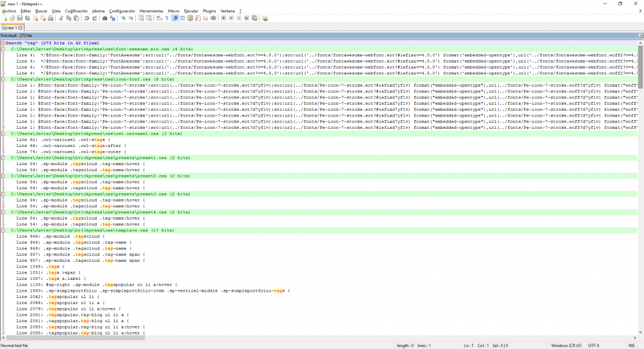Run macro multiple times icon
Screen dimensions: 644x349
pos(246,18)
